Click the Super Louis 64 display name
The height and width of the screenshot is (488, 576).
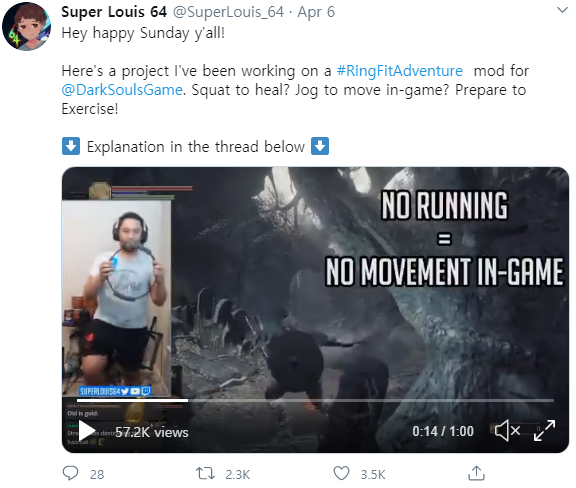pos(114,12)
